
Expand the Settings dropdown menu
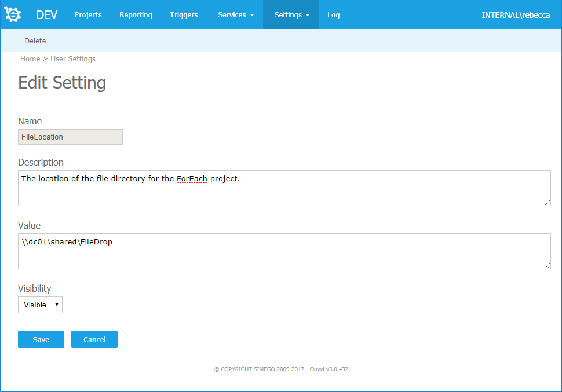point(291,14)
